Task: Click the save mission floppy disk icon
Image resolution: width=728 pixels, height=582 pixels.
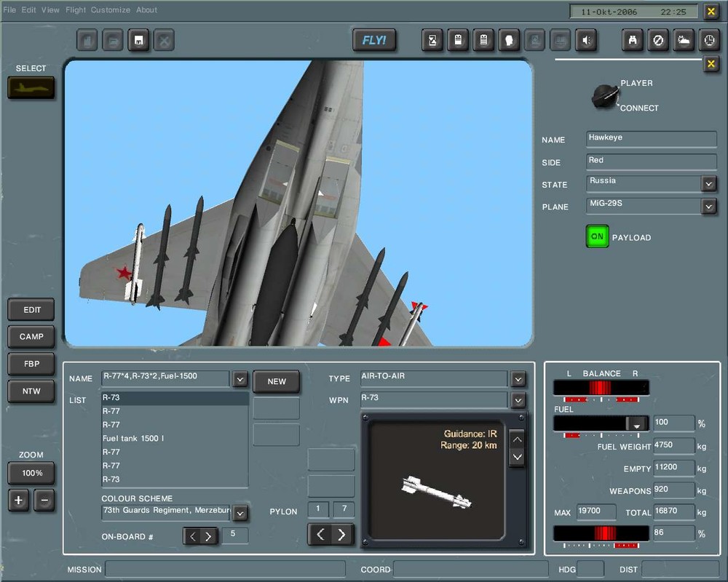Action: click(x=138, y=41)
